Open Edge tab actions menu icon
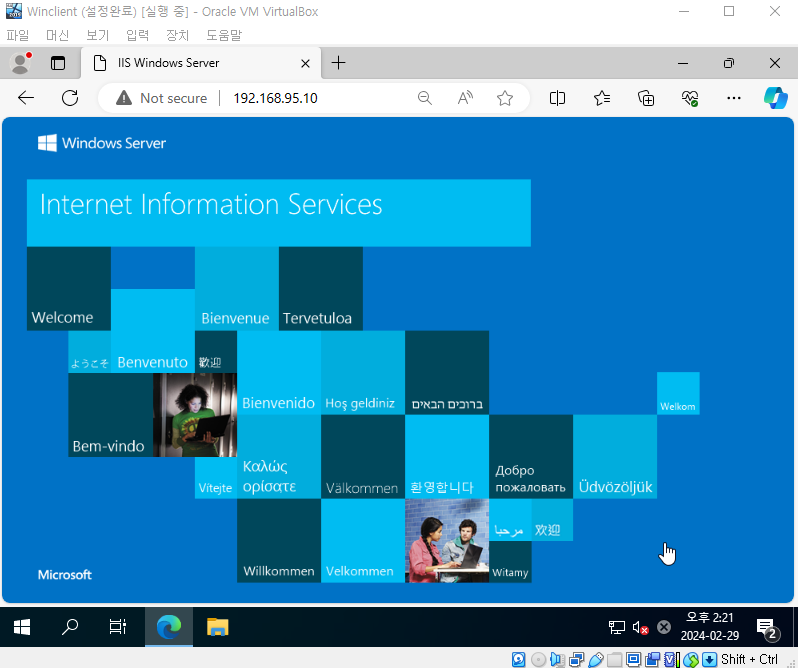 click(x=58, y=63)
